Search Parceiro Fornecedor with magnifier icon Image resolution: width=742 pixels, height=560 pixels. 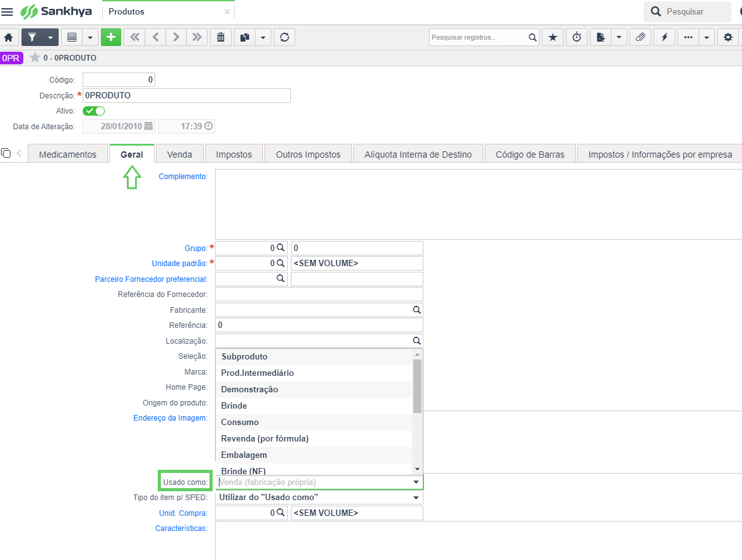tap(281, 279)
